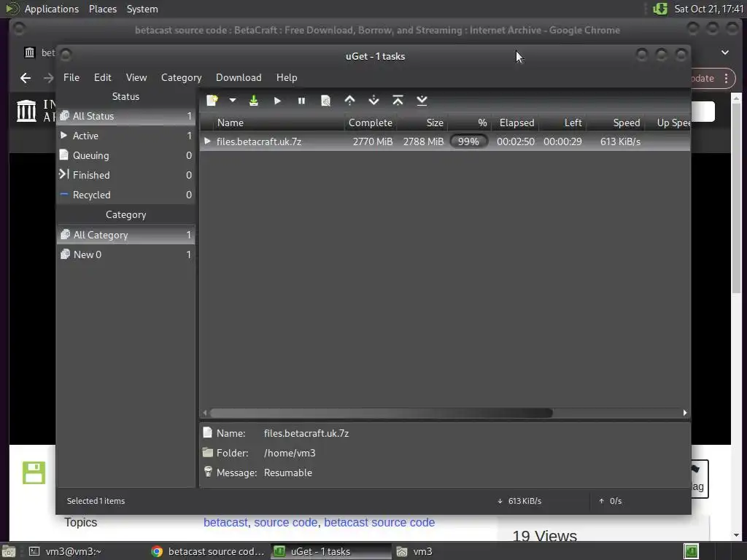Click the date and time clock

pos(708,9)
